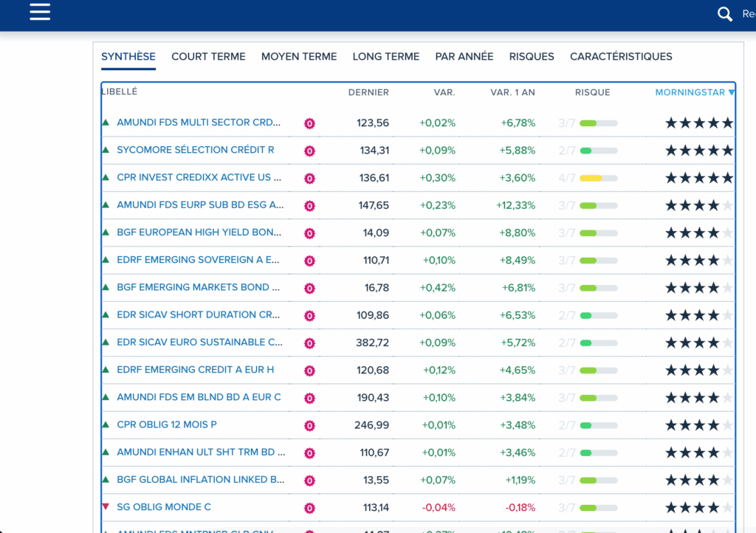Click the +12,33% one-year variation value
756x533 pixels.
(515, 206)
